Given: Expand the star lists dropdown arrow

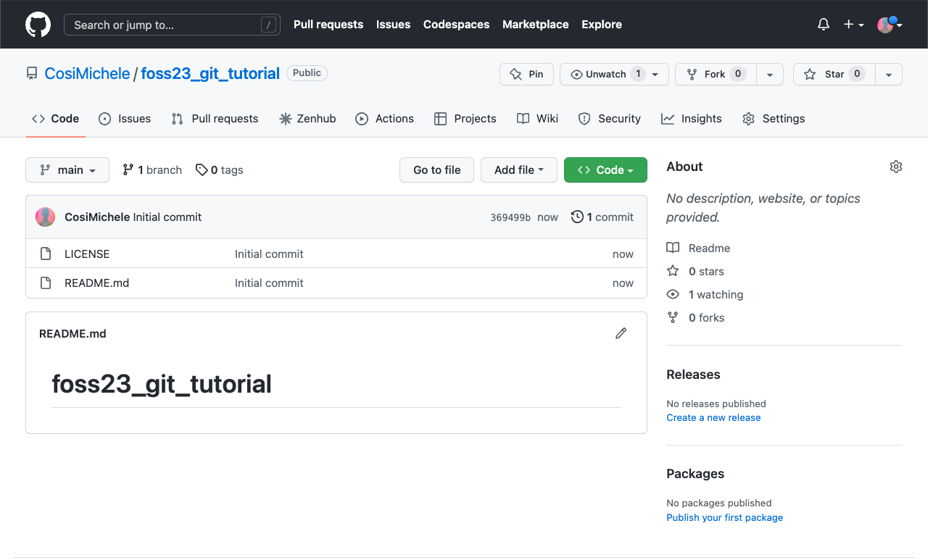Looking at the screenshot, I should point(889,75).
